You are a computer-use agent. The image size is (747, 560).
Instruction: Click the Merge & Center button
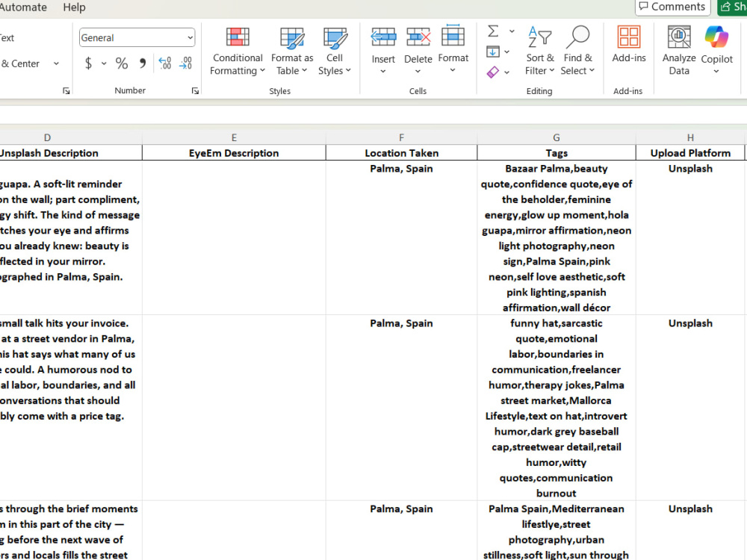click(x=20, y=63)
